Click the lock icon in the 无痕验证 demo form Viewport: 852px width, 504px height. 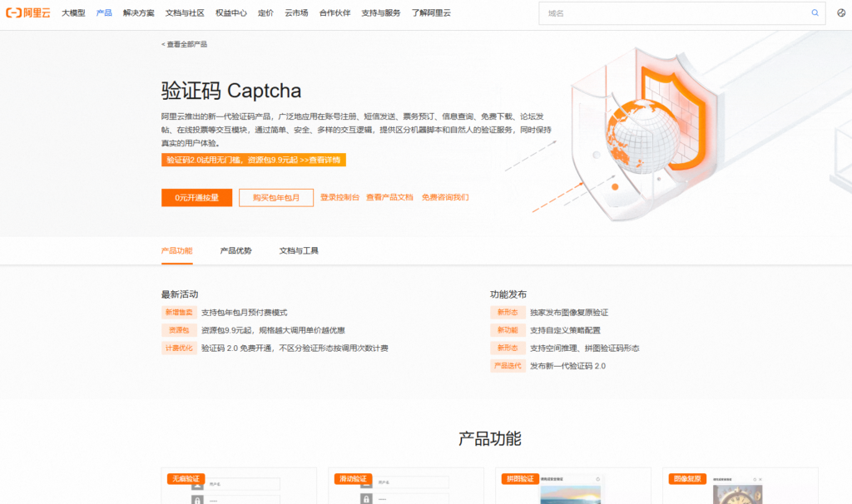[x=197, y=499]
